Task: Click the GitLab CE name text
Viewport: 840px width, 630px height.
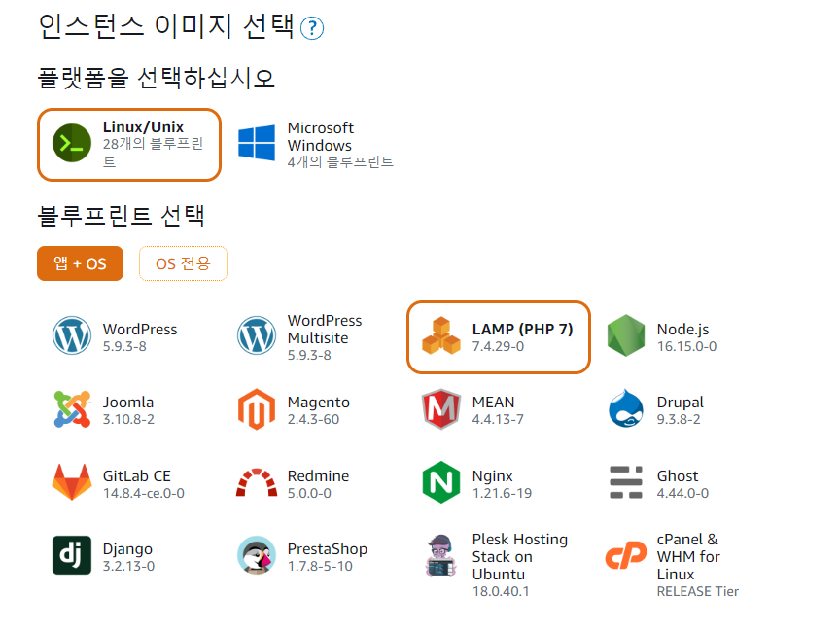Action: click(137, 475)
